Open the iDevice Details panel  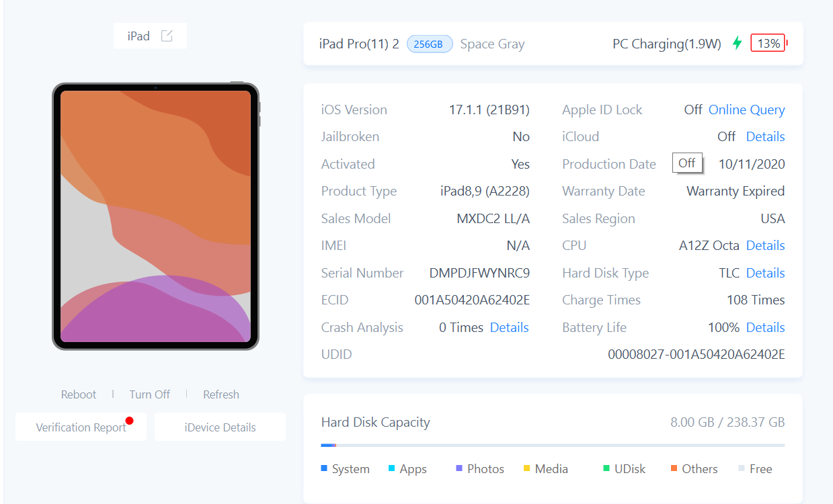coord(220,426)
